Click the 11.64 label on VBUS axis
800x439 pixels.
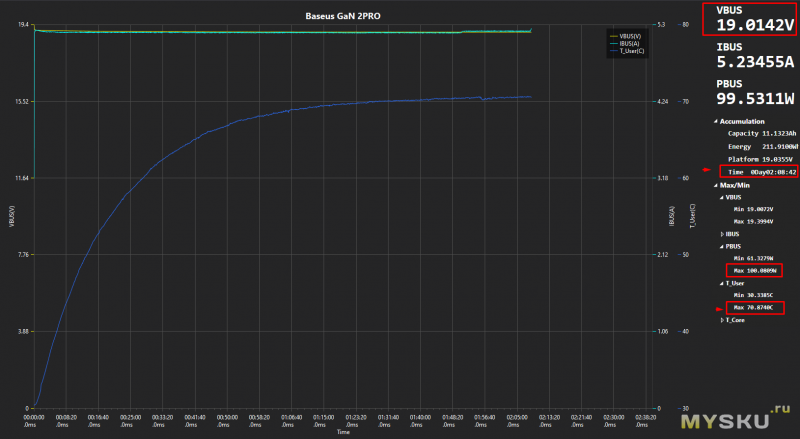21,178
